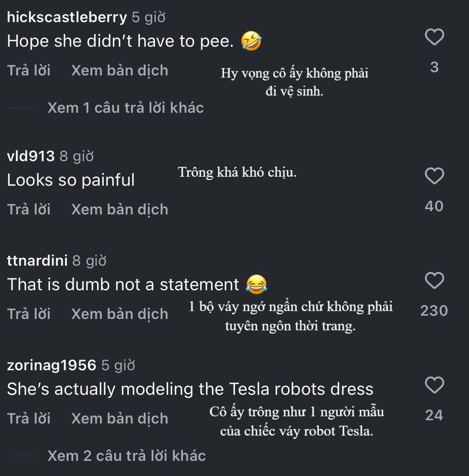Click the 40 like count on vld913's comment
This screenshot has height=476, width=469.
pyautogui.click(x=434, y=206)
